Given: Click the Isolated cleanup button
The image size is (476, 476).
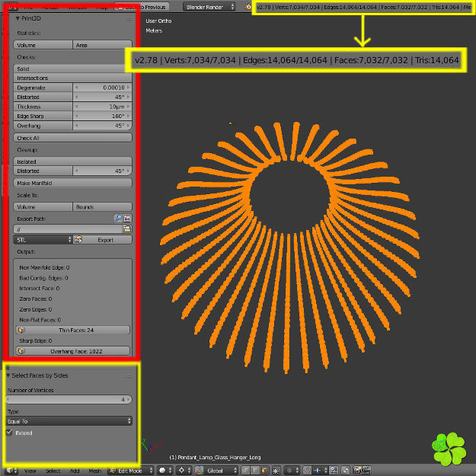Looking at the screenshot, I should 73,161.
